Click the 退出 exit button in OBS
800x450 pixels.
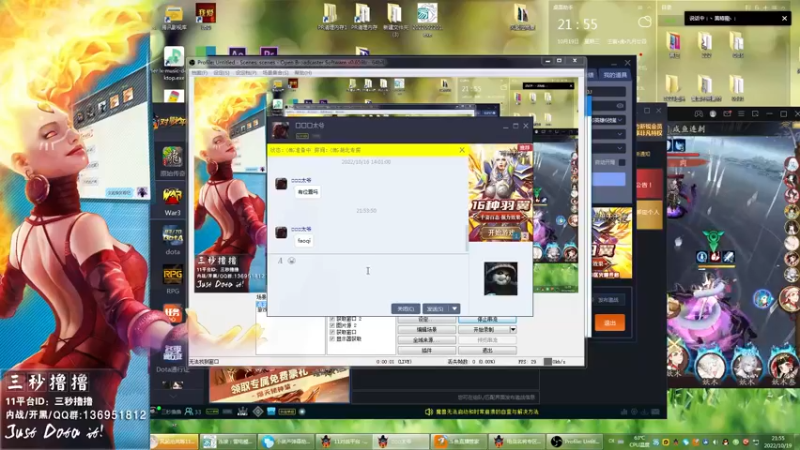click(x=487, y=351)
